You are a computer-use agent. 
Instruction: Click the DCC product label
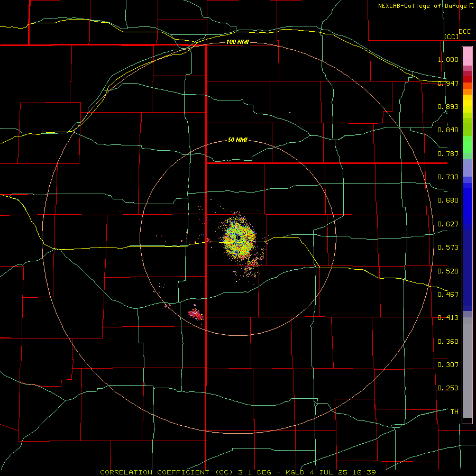coord(464,32)
